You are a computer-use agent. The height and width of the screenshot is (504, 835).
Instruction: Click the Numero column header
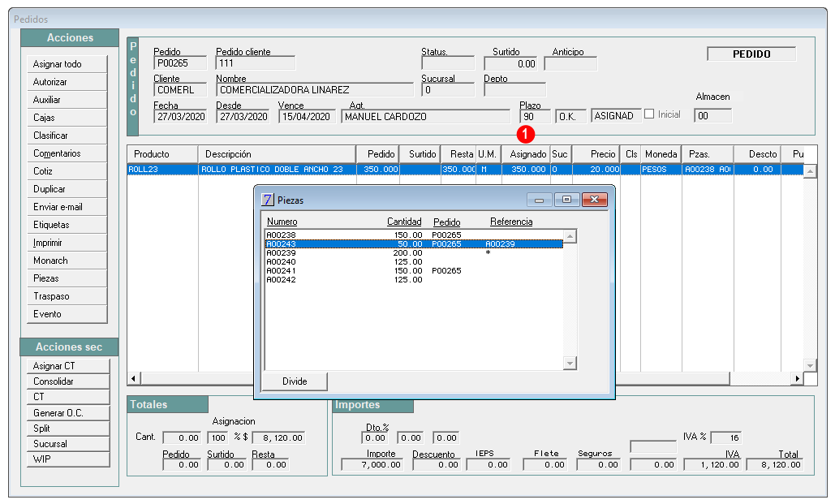[x=282, y=222]
